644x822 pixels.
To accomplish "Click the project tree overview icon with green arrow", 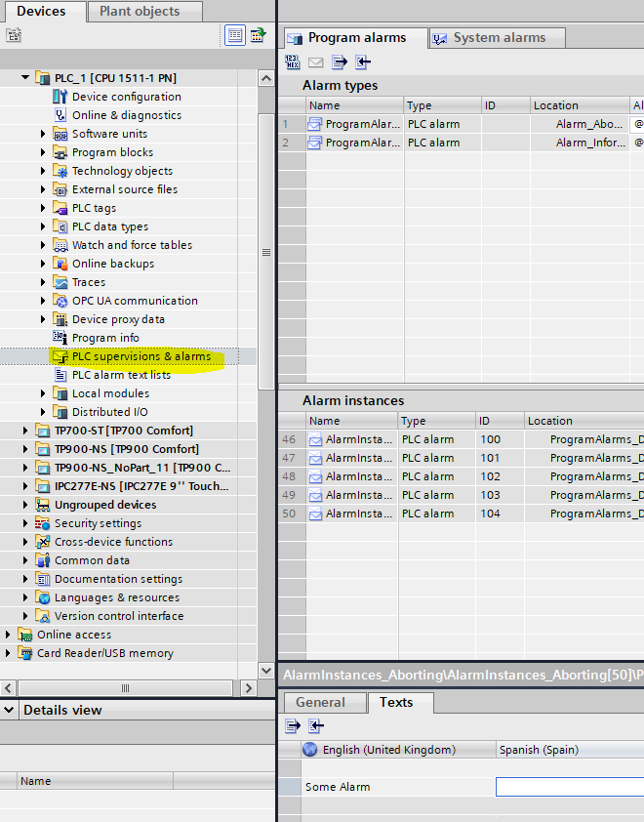I will coord(258,35).
